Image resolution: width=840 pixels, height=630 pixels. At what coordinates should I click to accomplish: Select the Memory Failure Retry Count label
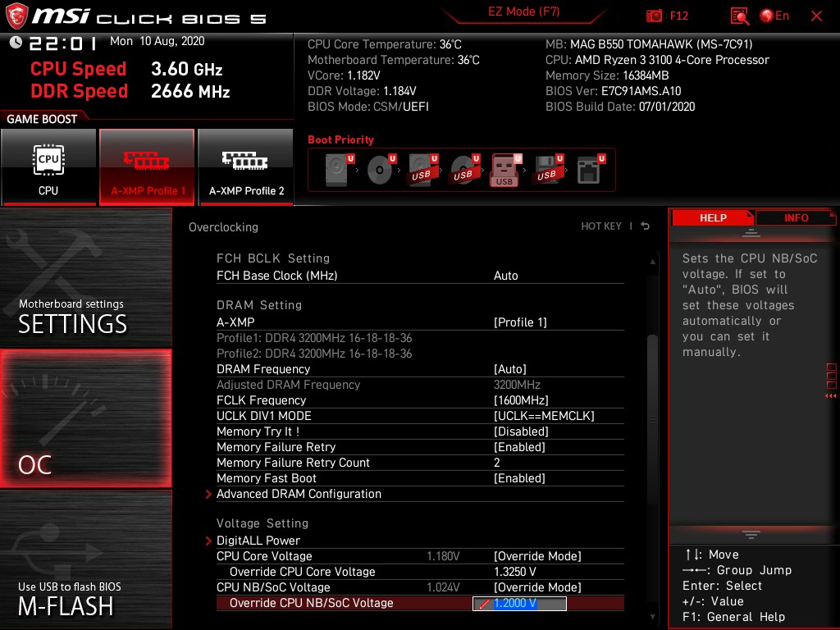point(293,463)
